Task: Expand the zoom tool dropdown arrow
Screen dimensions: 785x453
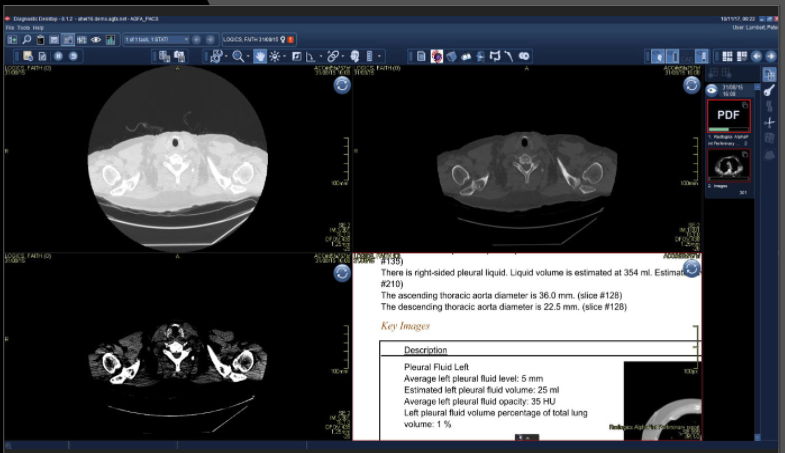Action: tap(248, 56)
